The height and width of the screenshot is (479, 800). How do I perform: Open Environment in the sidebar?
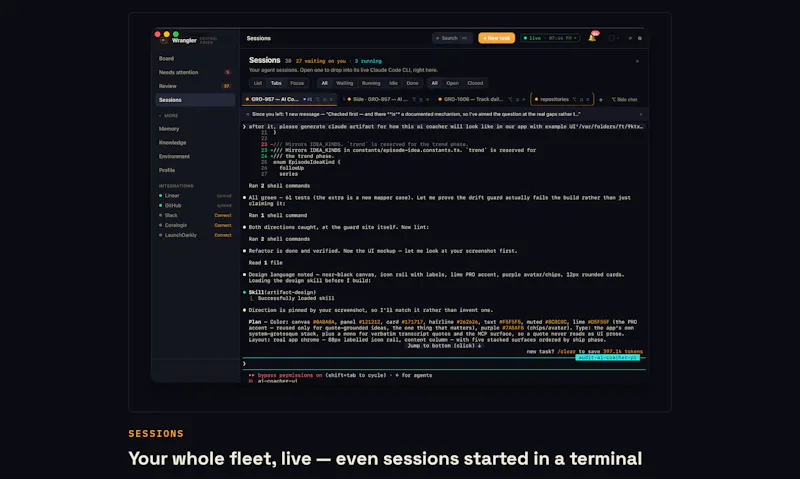tap(194, 157)
